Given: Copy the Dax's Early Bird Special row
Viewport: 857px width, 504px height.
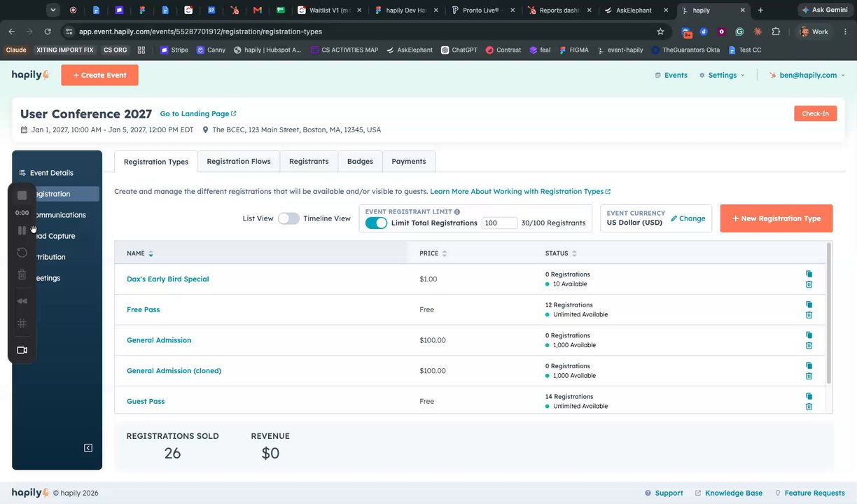Looking at the screenshot, I should click(809, 274).
